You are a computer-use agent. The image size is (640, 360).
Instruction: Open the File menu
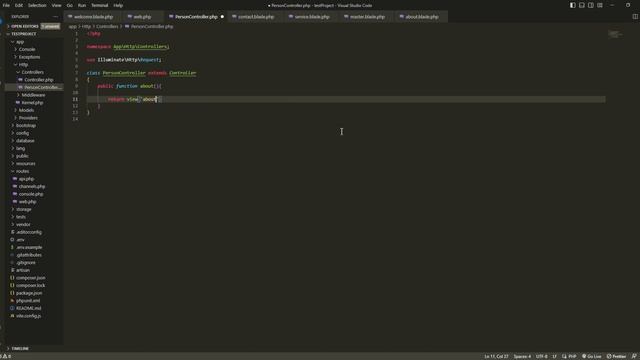(6, 5)
